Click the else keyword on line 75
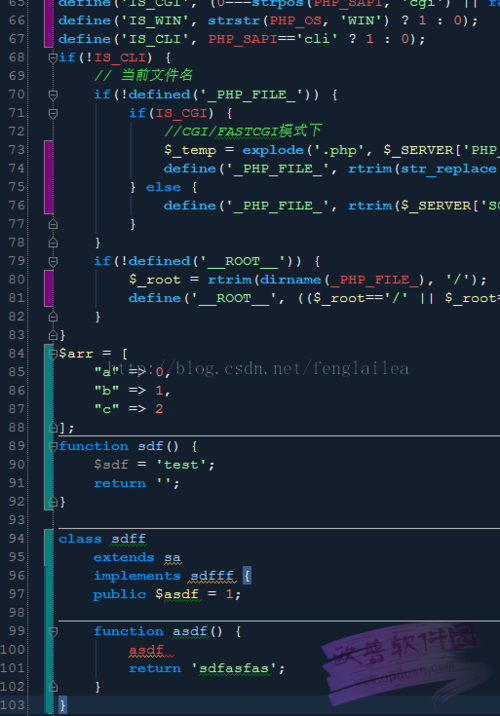This screenshot has height=716, width=500. click(x=163, y=187)
